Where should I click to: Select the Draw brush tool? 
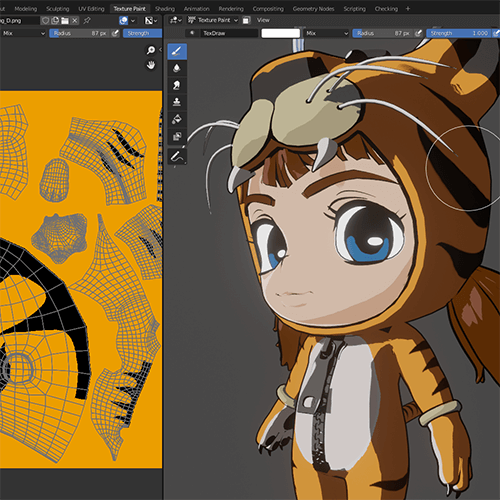(x=177, y=51)
